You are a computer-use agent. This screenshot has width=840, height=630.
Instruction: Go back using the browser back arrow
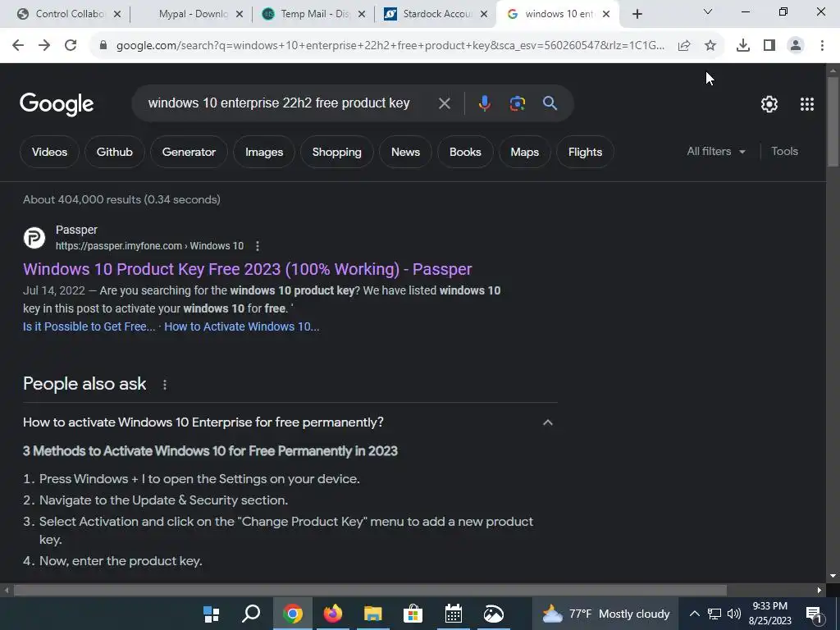tap(18, 45)
